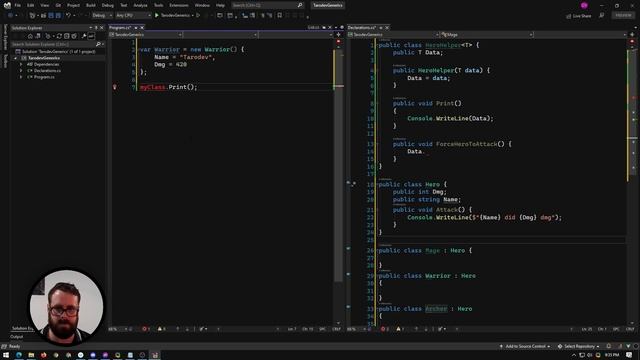The height and width of the screenshot is (360, 640).
Task: Close the Program.cs tab
Action: click(x=142, y=27)
